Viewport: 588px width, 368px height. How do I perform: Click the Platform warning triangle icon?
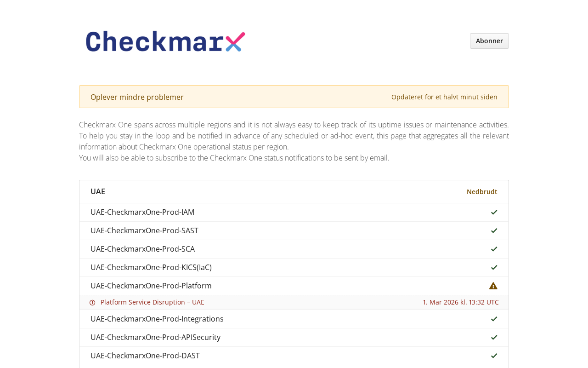[x=493, y=286]
